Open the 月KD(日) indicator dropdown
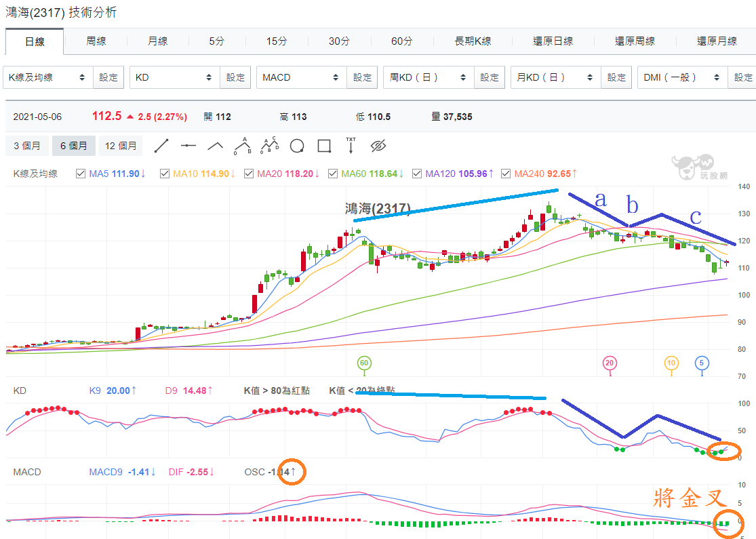This screenshot has width=756, height=539. click(555, 77)
